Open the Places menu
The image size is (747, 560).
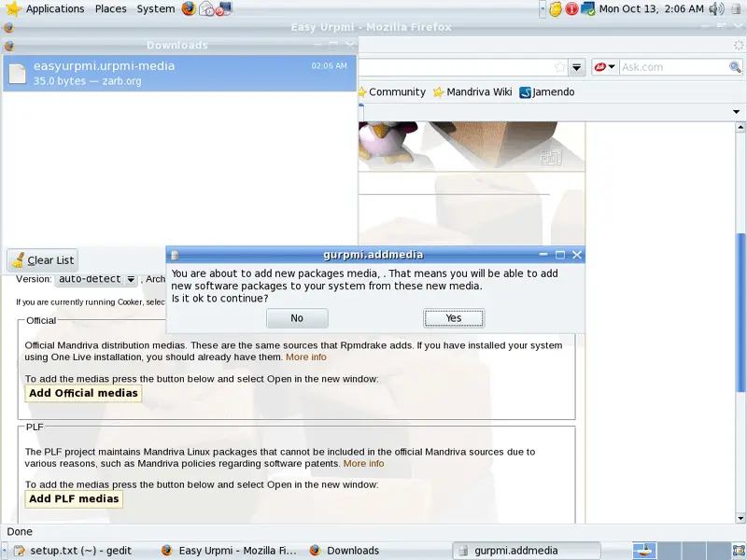[110, 8]
